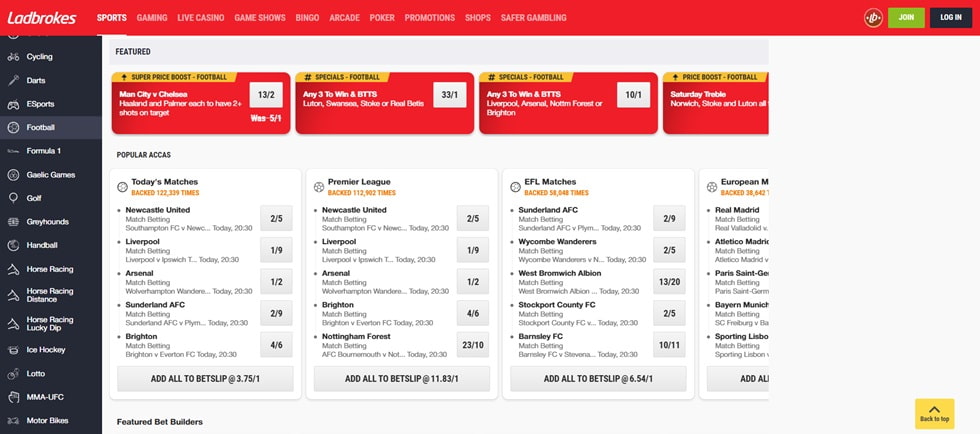Image resolution: width=980 pixels, height=434 pixels.
Task: Click the Featured section header
Action: 439,52
